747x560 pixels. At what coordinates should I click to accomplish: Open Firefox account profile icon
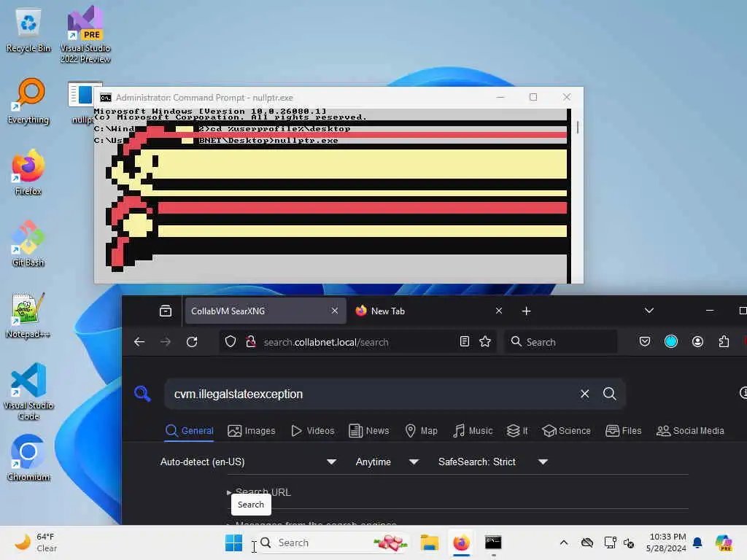[697, 341]
